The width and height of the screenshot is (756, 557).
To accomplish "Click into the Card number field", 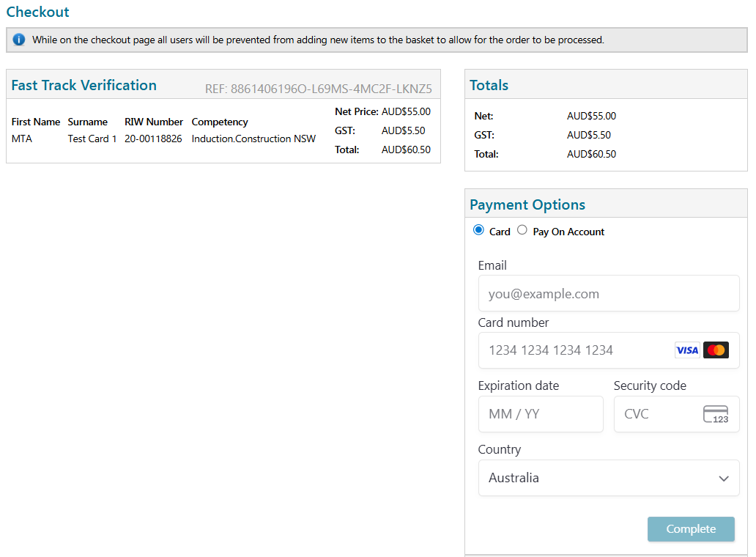I will coord(575,350).
